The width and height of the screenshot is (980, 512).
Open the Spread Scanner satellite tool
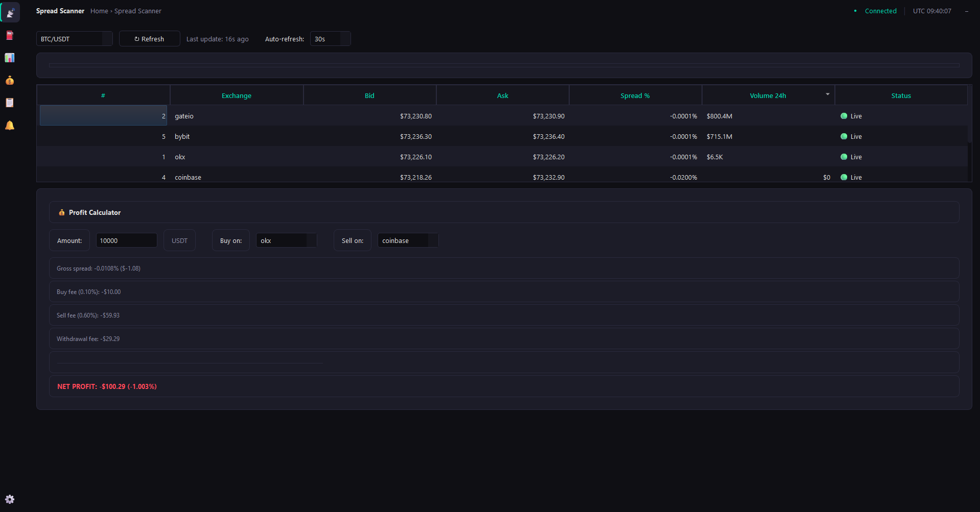10,12
